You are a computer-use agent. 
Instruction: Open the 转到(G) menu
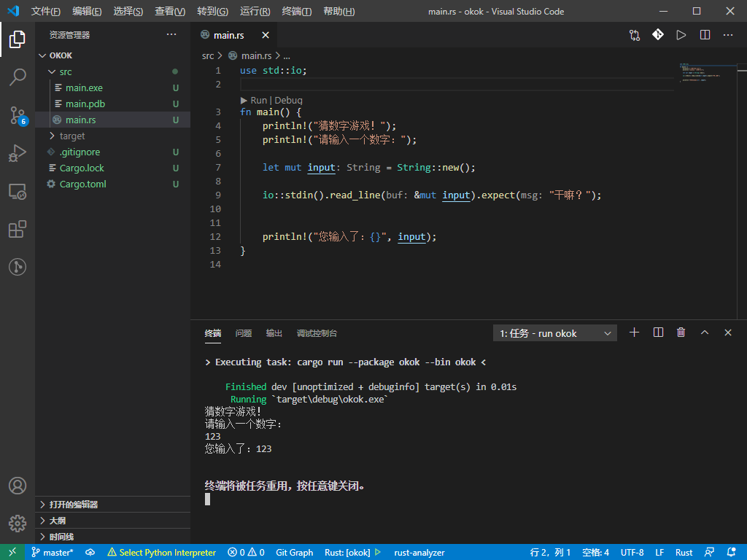pyautogui.click(x=212, y=11)
